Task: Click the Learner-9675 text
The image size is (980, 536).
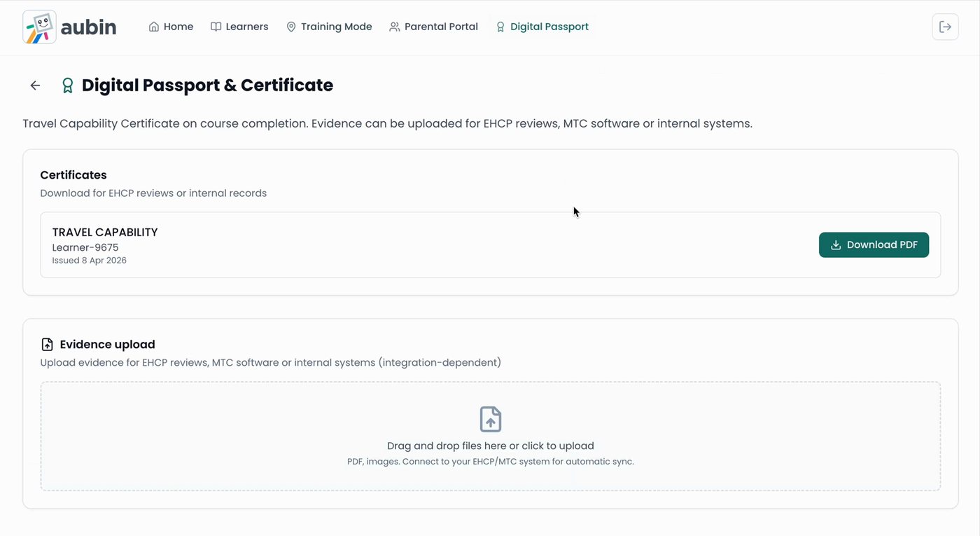Action: [x=85, y=247]
